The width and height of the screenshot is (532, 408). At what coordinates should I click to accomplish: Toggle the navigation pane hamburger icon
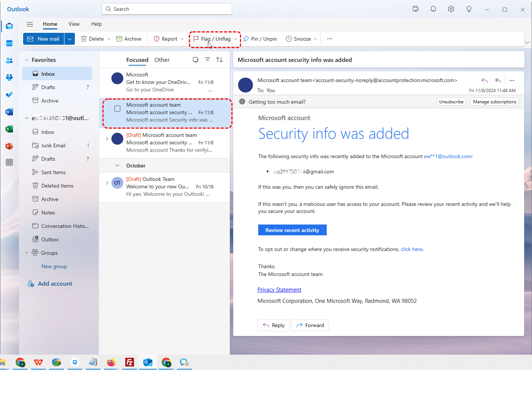pos(30,24)
